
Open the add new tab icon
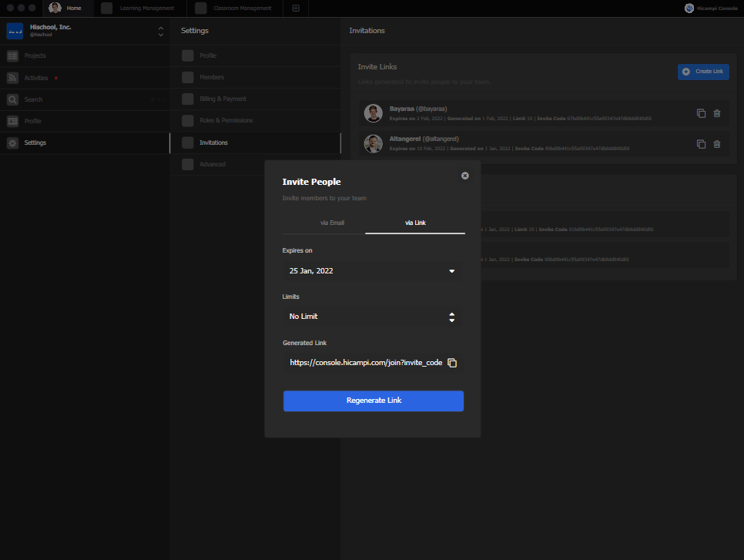pyautogui.click(x=297, y=8)
